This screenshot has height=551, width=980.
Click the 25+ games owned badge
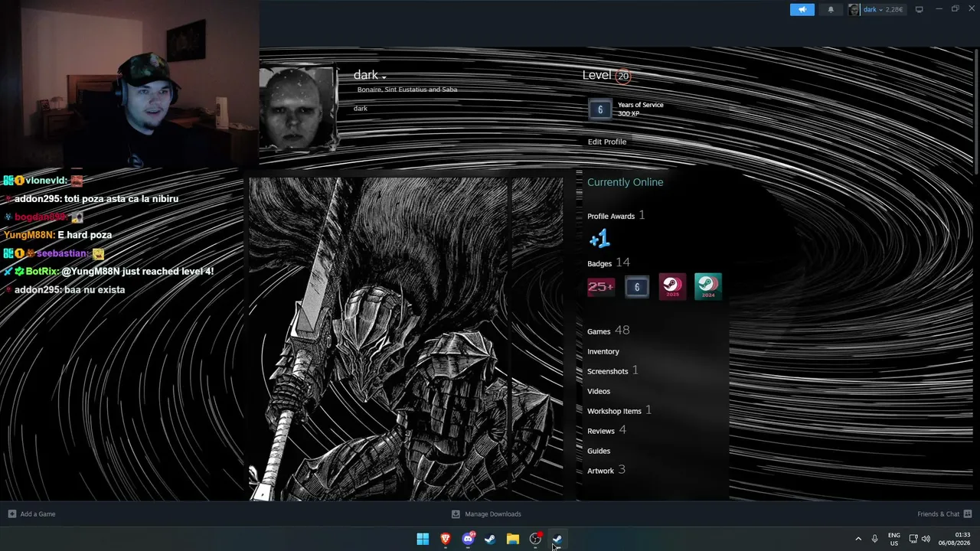coord(601,287)
